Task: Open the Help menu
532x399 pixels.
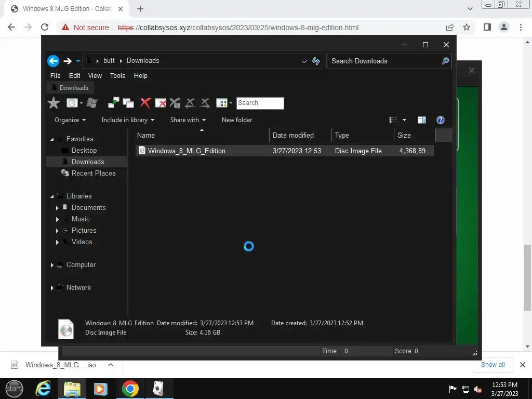Action: pyautogui.click(x=140, y=76)
